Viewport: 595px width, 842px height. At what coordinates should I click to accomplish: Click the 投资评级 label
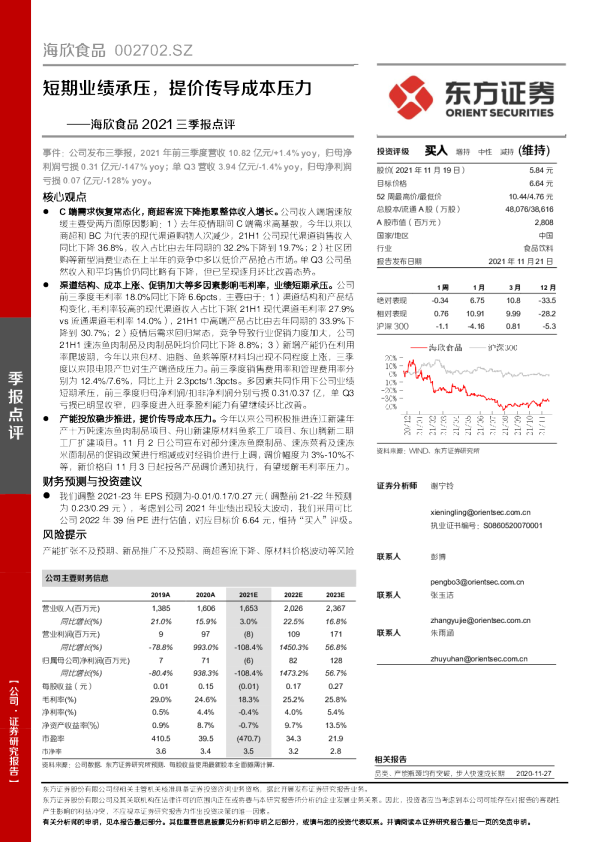pos(393,151)
